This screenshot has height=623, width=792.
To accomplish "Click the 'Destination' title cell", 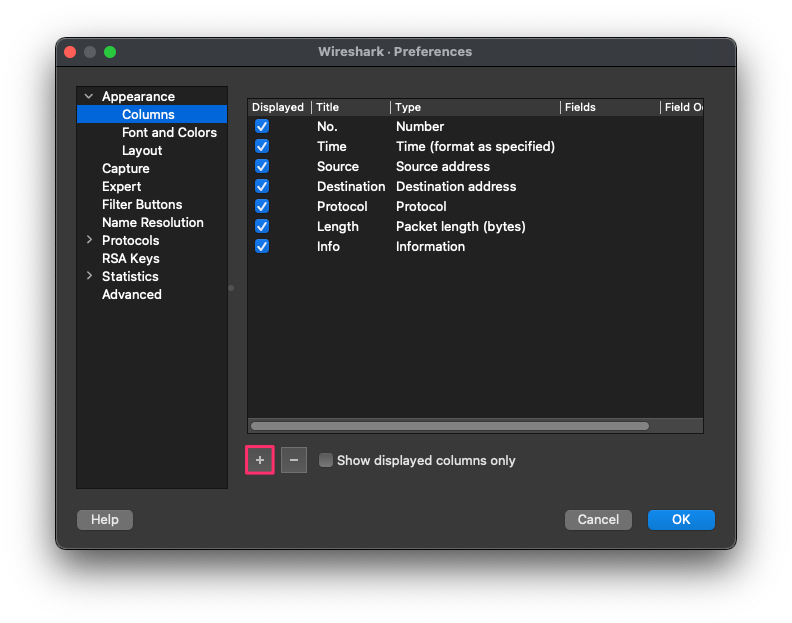I will coord(351,186).
